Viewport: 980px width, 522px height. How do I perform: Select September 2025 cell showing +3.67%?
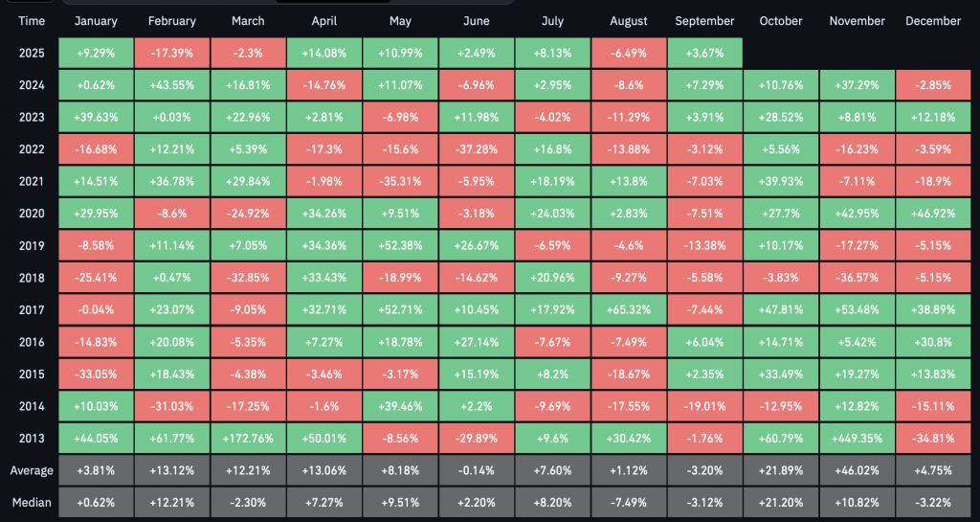(703, 53)
